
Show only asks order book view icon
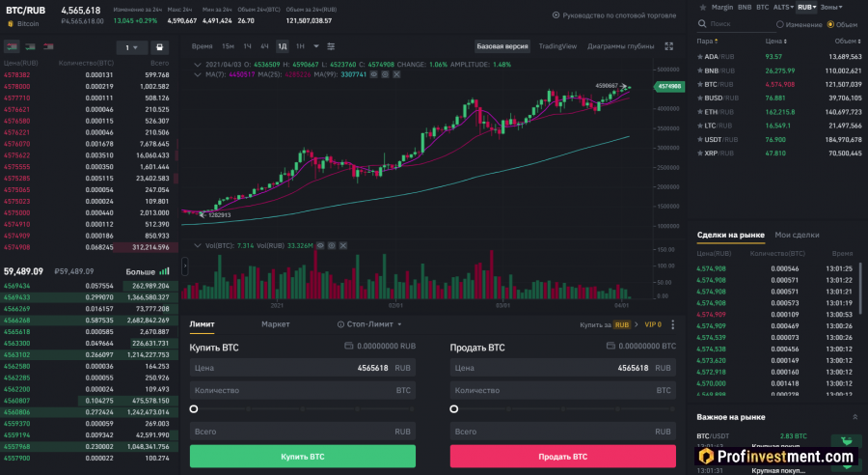pos(49,46)
